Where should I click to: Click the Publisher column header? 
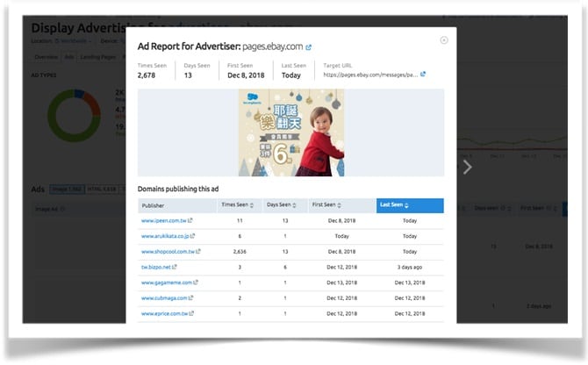[177, 205]
